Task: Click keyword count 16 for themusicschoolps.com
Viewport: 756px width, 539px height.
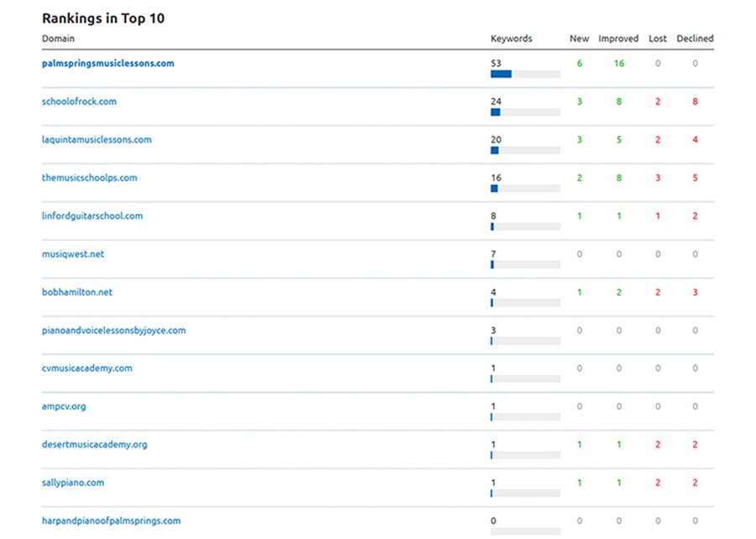Action: (x=496, y=177)
